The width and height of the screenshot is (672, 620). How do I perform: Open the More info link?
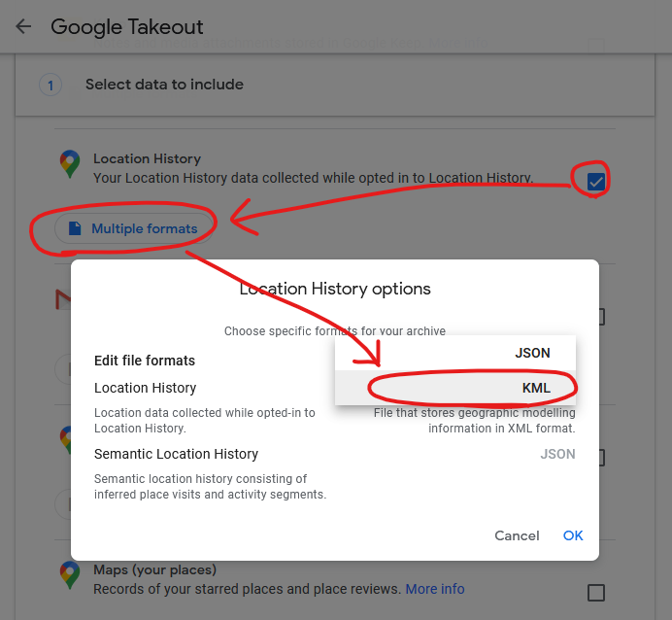click(434, 589)
